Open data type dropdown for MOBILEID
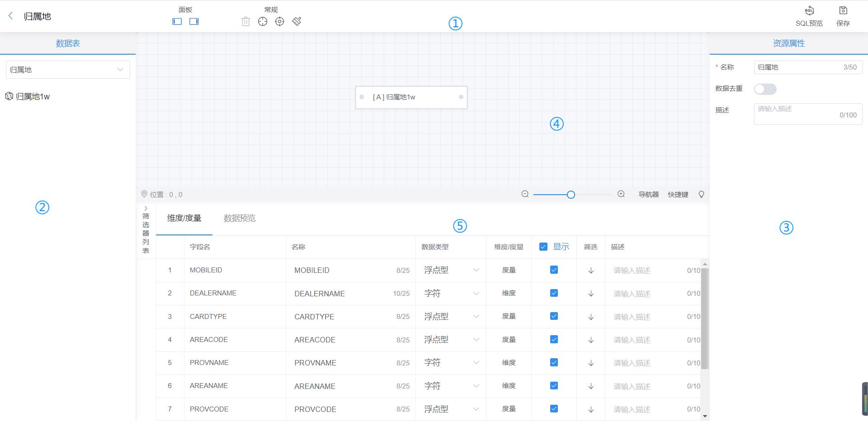 tap(451, 270)
